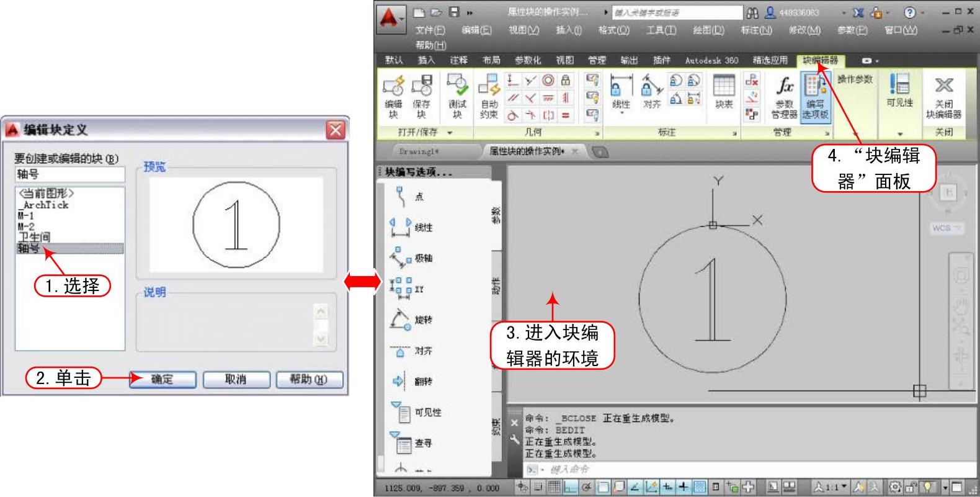Click the block preview thumbnail in the dialog

click(x=236, y=224)
